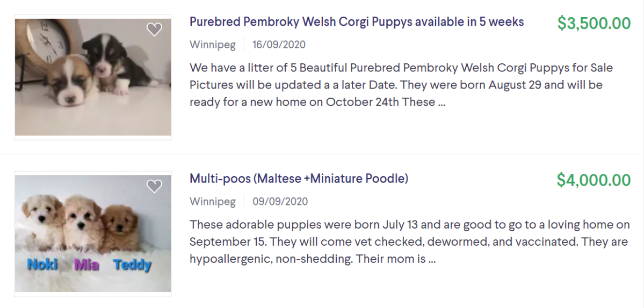
Task: Expand the Corgi description via trailing ellipsis
Action: [442, 102]
